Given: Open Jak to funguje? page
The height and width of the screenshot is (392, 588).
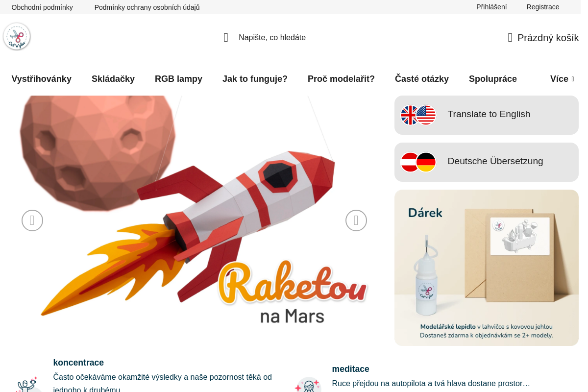Looking at the screenshot, I should coord(255,79).
